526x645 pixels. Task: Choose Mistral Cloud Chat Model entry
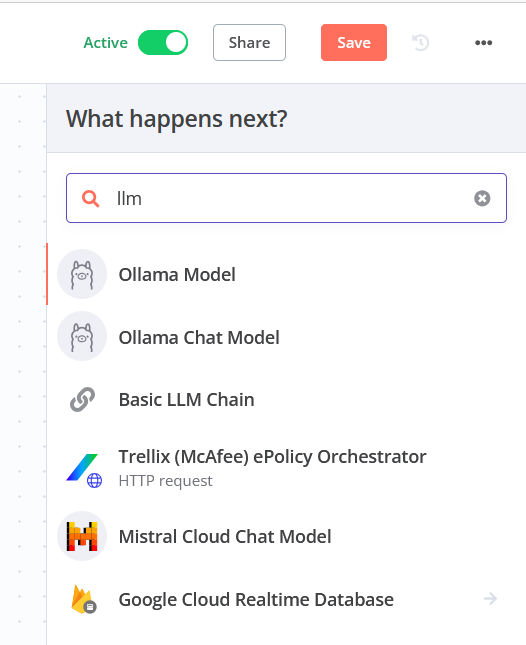point(286,536)
